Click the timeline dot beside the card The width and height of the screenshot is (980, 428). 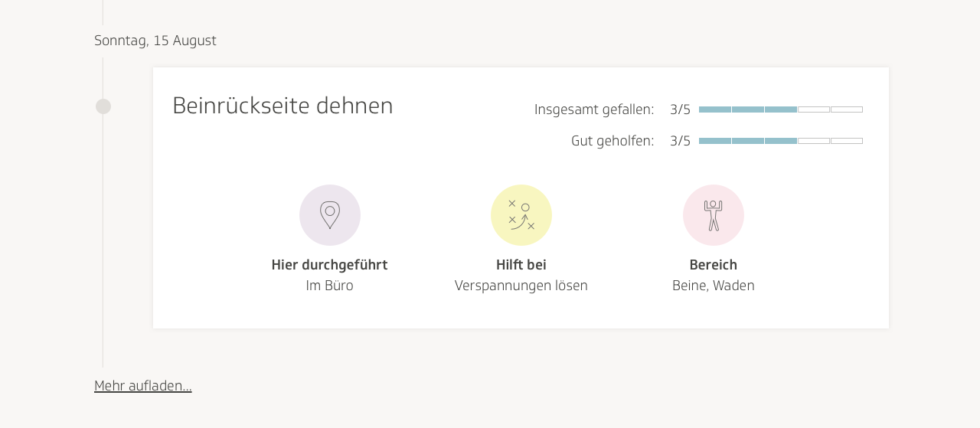[103, 106]
